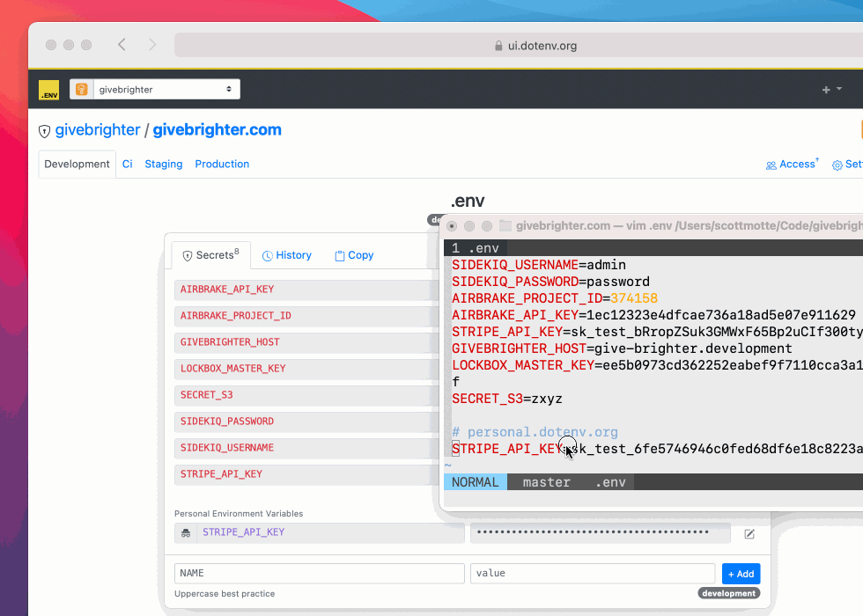Click the .env heading above the secrets panel
863x616 pixels.
(468, 201)
